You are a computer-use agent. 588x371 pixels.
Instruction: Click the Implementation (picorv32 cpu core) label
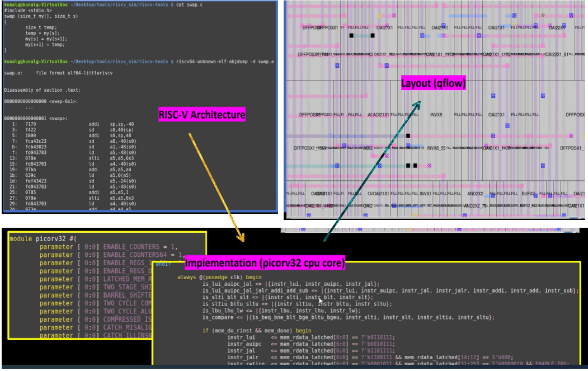coord(266,262)
